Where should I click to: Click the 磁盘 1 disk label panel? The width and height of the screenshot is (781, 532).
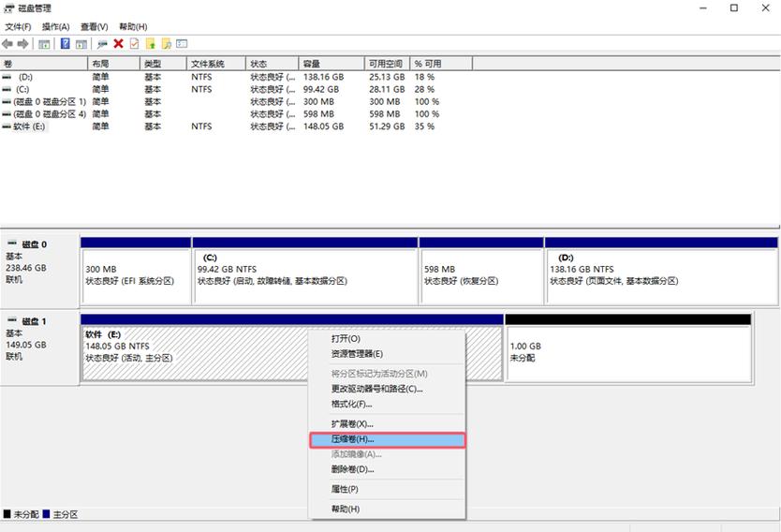point(39,347)
